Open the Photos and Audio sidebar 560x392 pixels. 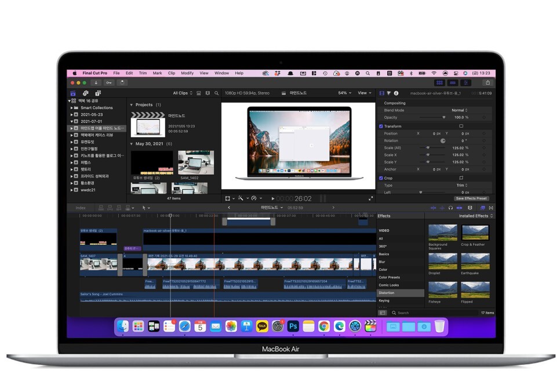point(86,93)
